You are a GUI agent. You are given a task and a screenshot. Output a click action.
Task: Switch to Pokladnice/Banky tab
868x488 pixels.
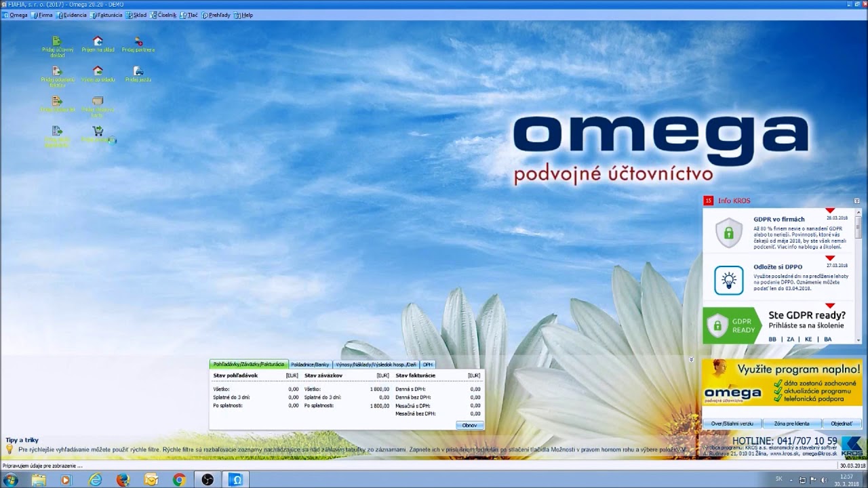tap(310, 365)
